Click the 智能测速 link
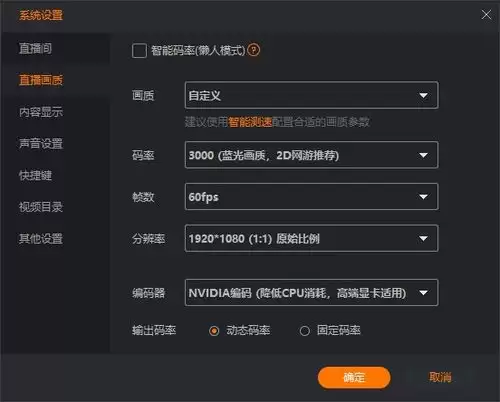The image size is (500, 402). pos(250,122)
